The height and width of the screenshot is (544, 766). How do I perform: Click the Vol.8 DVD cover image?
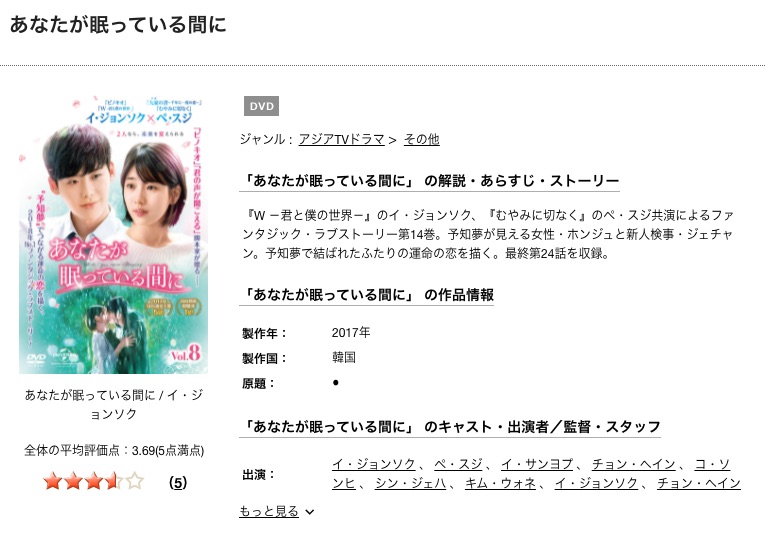[x=113, y=235]
